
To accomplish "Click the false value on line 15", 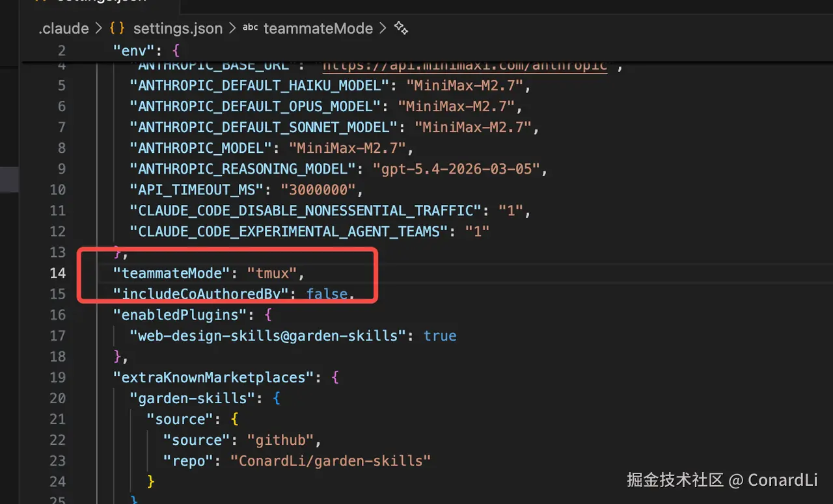I will (327, 294).
